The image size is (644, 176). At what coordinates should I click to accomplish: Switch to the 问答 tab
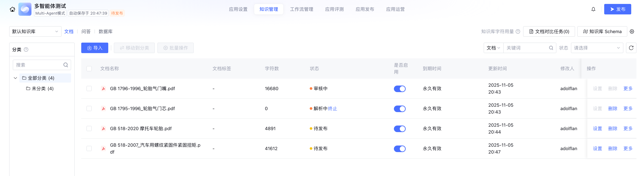[x=86, y=31]
